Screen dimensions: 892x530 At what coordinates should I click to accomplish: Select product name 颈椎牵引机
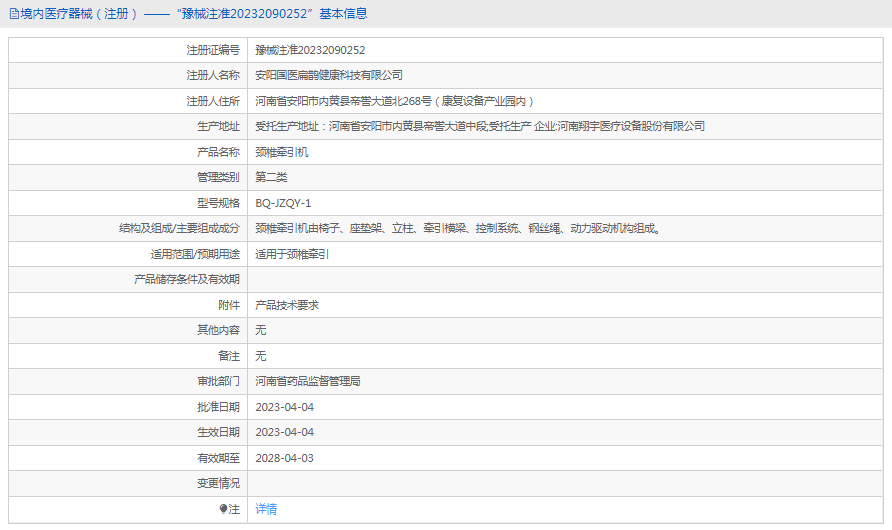[x=282, y=152]
